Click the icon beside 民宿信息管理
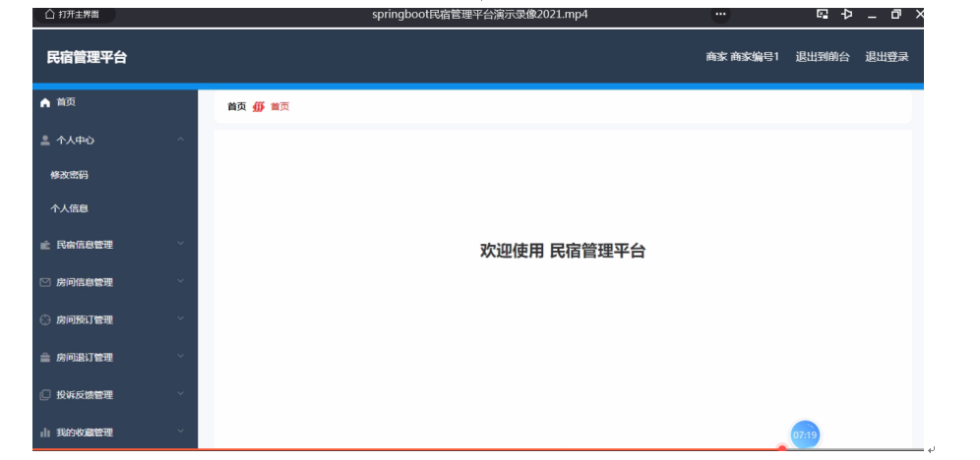 (x=45, y=246)
